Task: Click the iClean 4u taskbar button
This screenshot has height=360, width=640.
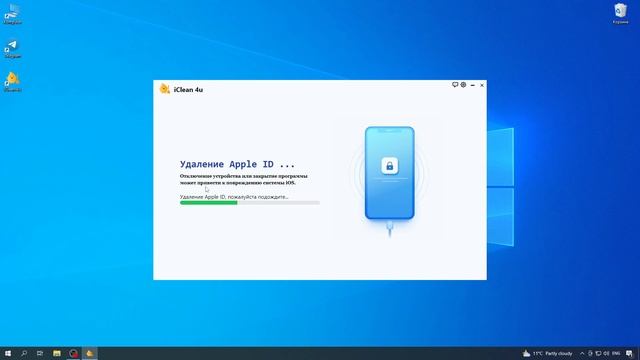Action: pos(90,353)
